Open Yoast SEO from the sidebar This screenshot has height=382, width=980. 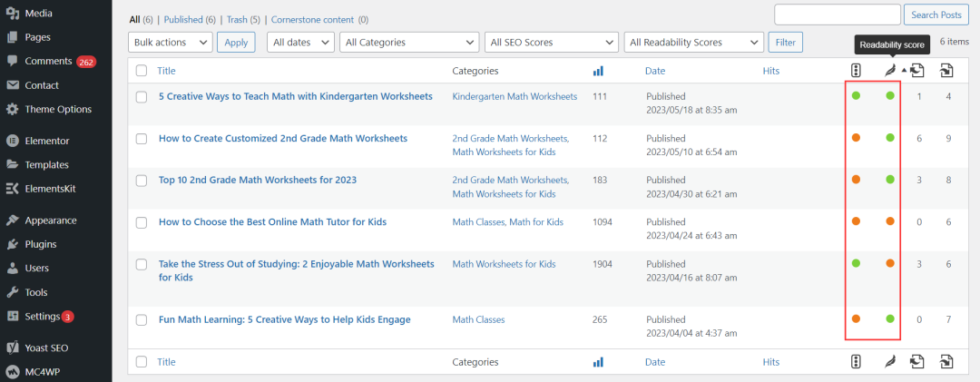(46, 348)
